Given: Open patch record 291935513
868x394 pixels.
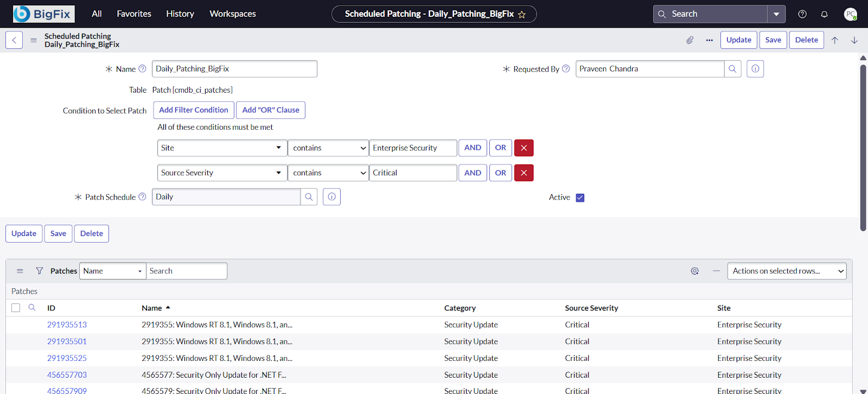Looking at the screenshot, I should pyautogui.click(x=67, y=325).
